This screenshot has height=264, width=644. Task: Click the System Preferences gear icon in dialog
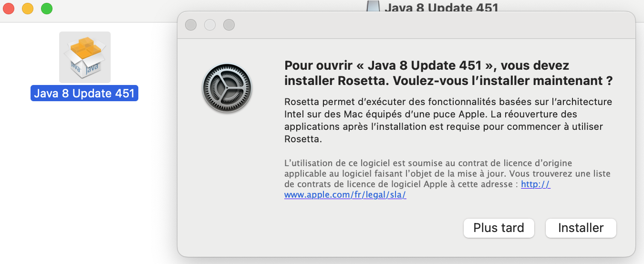pyautogui.click(x=227, y=88)
